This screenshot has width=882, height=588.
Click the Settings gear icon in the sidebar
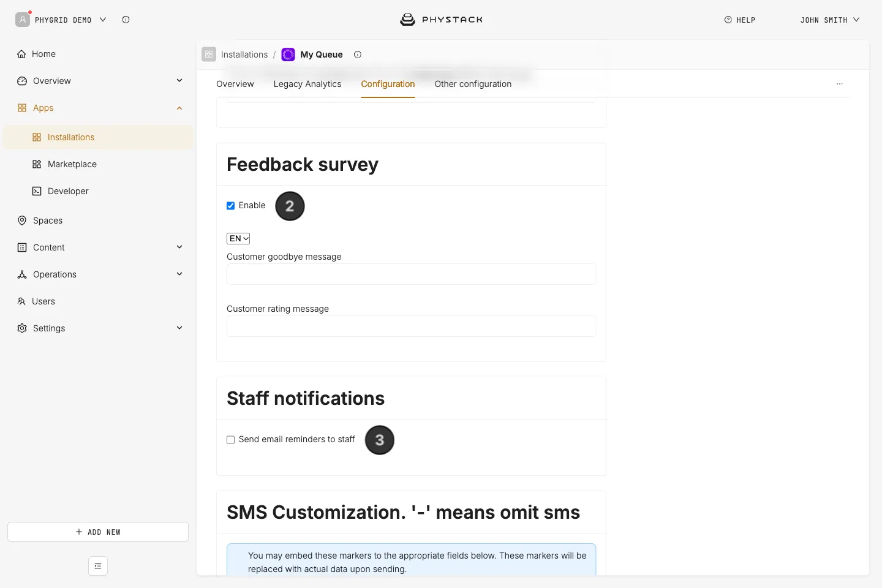coord(22,328)
